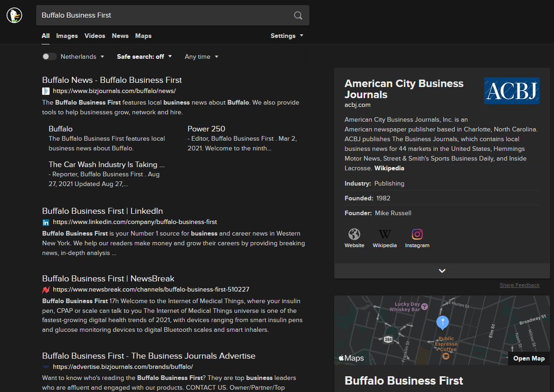Open the Buffalo Business First NewsBreak result
The height and width of the screenshot is (392, 554).
click(108, 279)
